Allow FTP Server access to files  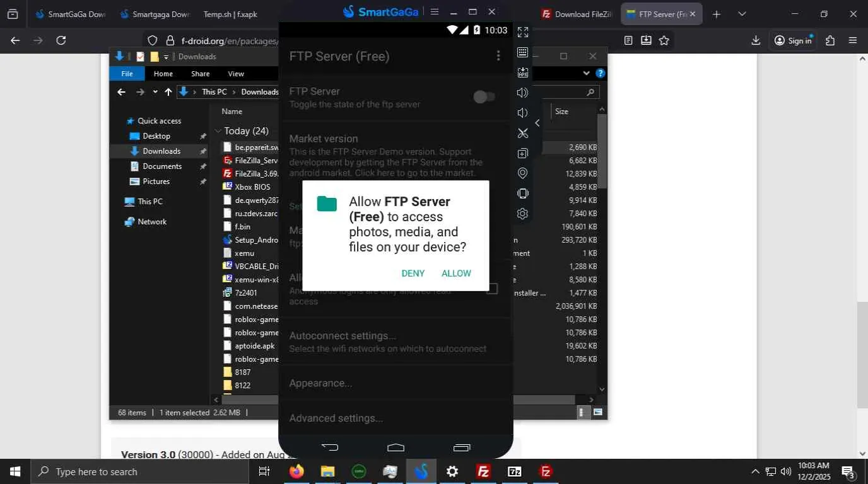coord(456,274)
